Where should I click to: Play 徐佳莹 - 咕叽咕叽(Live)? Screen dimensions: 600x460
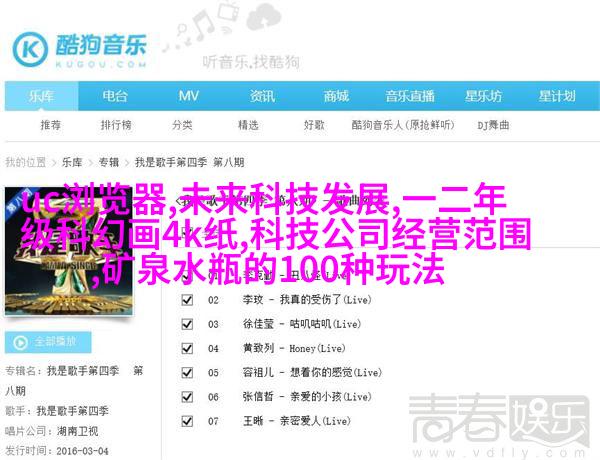(302, 324)
